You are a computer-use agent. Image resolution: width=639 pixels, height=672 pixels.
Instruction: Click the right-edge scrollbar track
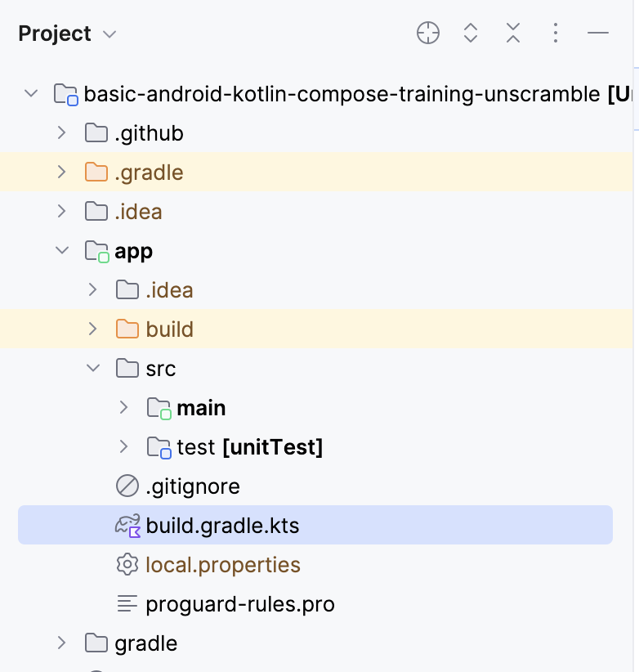[x=635, y=327]
